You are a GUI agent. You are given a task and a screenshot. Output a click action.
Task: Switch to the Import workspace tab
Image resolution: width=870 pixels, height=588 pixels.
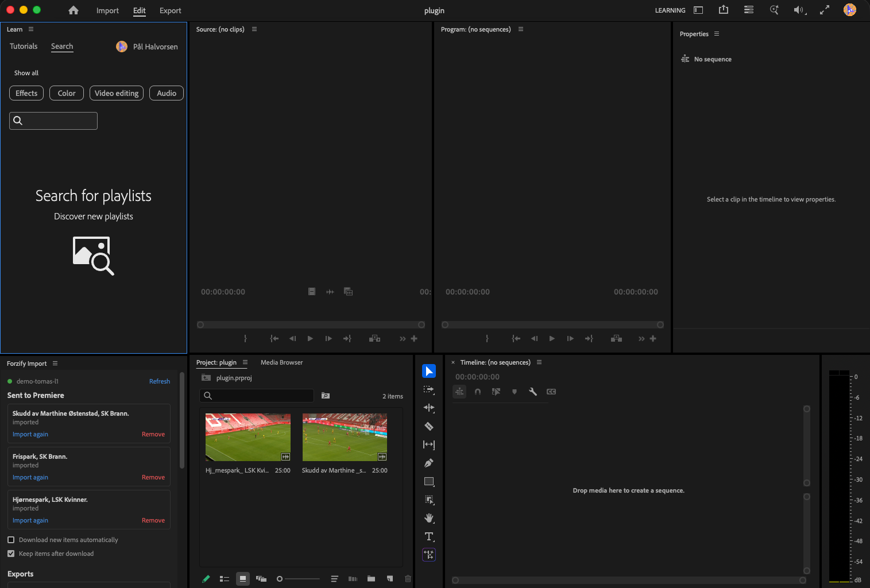click(x=107, y=10)
